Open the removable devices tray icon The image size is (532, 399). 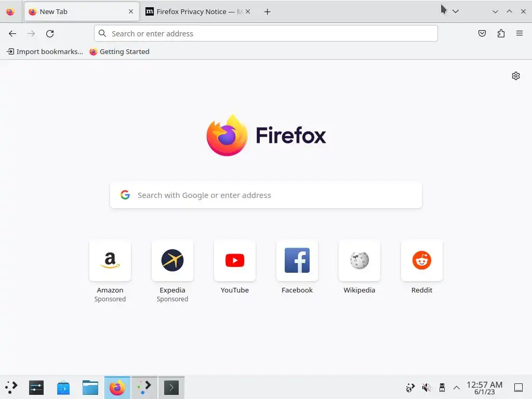pyautogui.click(x=442, y=388)
